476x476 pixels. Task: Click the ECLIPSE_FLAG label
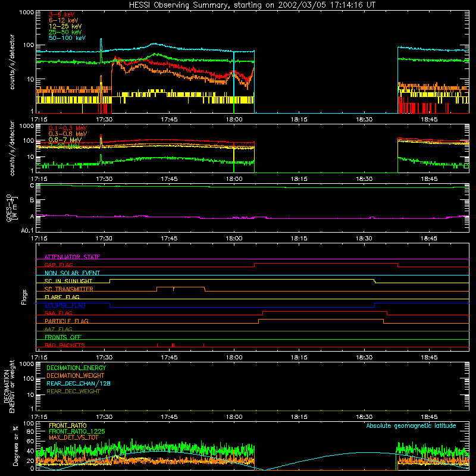pos(65,305)
